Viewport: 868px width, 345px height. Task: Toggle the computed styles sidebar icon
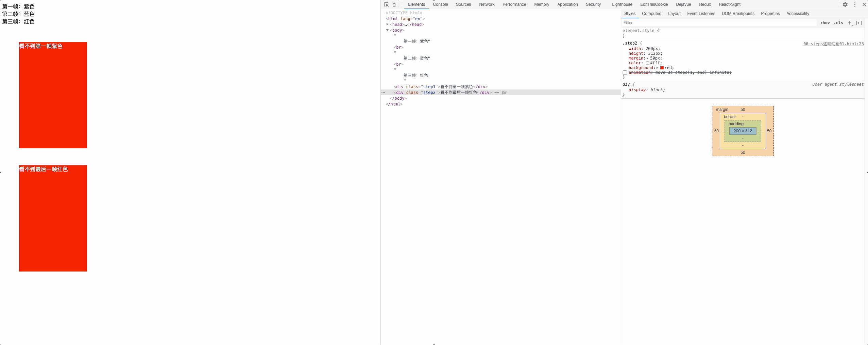pos(859,23)
